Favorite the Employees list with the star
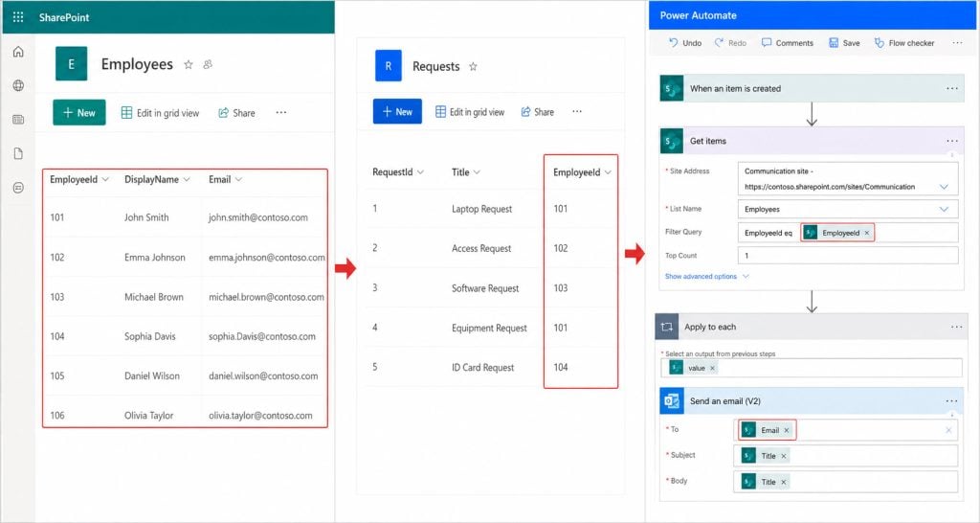The width and height of the screenshot is (980, 523). coord(189,64)
